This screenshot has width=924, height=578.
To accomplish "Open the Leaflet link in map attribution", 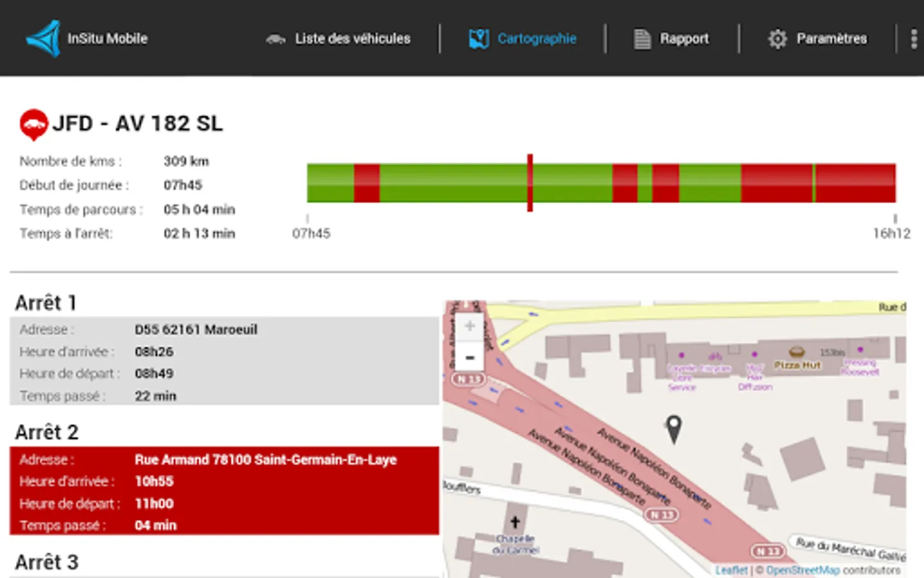I will pyautogui.click(x=732, y=570).
